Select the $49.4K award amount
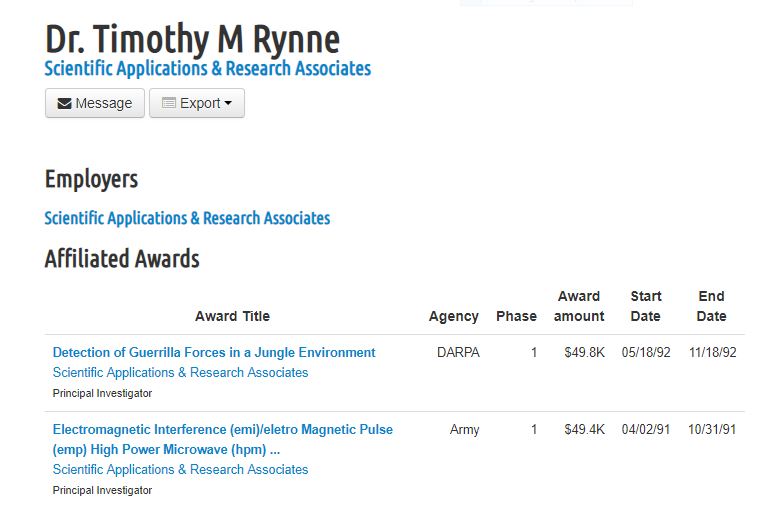The image size is (779, 526). (x=584, y=430)
